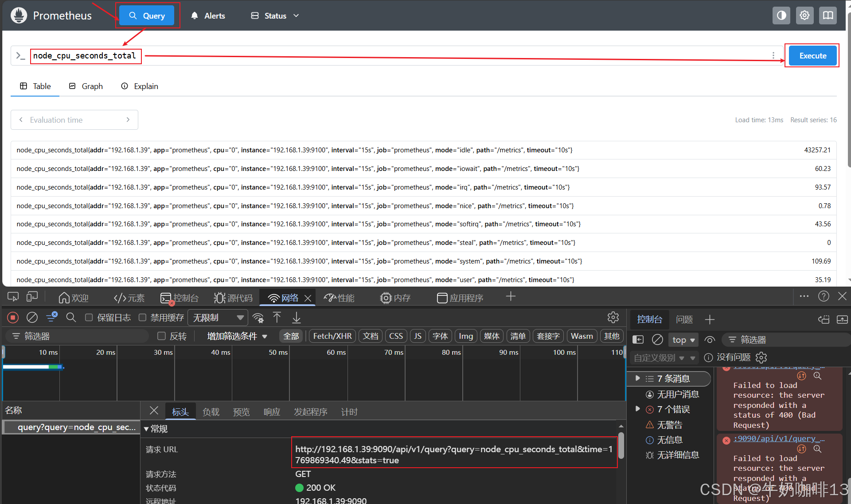Click the import HAR upload arrow
This screenshot has height=504, width=851.
point(277,318)
